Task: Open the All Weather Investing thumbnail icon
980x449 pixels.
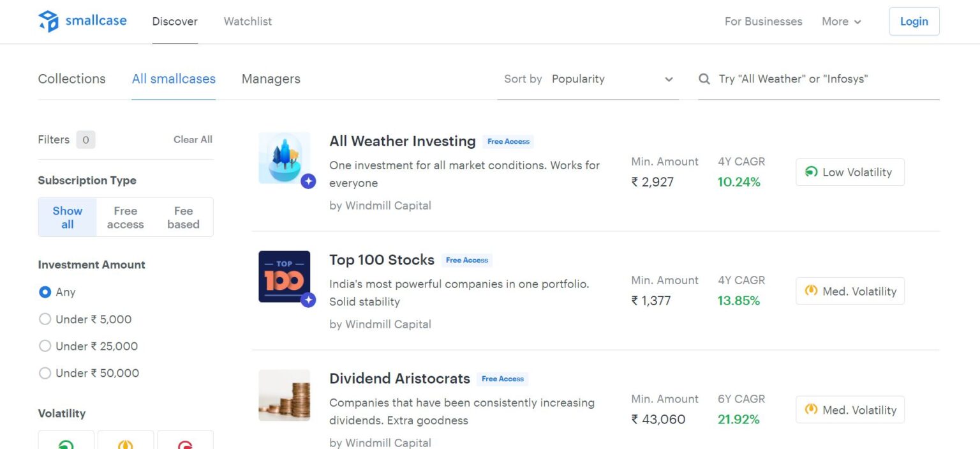Action: (284, 158)
